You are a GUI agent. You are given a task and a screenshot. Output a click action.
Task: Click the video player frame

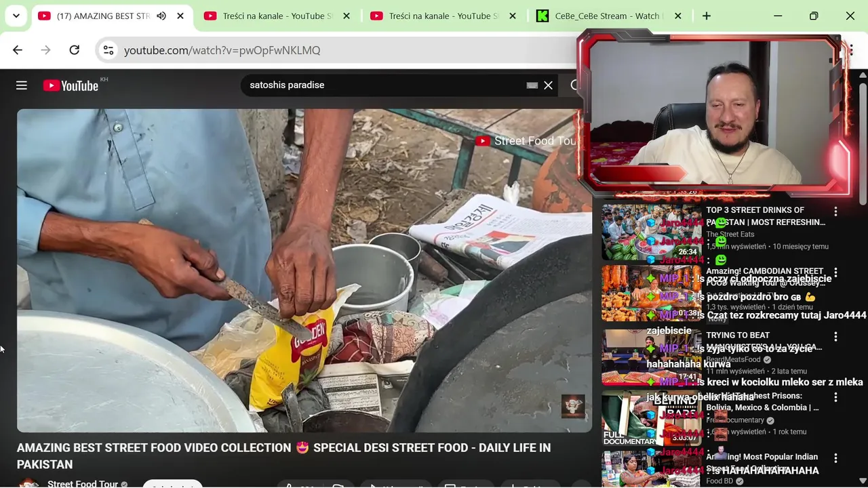click(x=304, y=270)
